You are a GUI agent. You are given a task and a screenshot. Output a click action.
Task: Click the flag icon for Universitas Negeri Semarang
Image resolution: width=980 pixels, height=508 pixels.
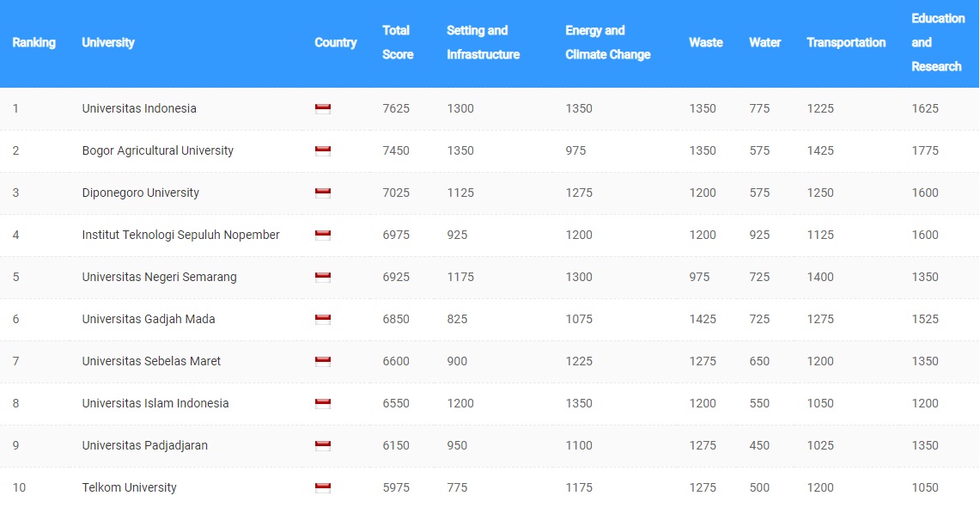(x=323, y=278)
